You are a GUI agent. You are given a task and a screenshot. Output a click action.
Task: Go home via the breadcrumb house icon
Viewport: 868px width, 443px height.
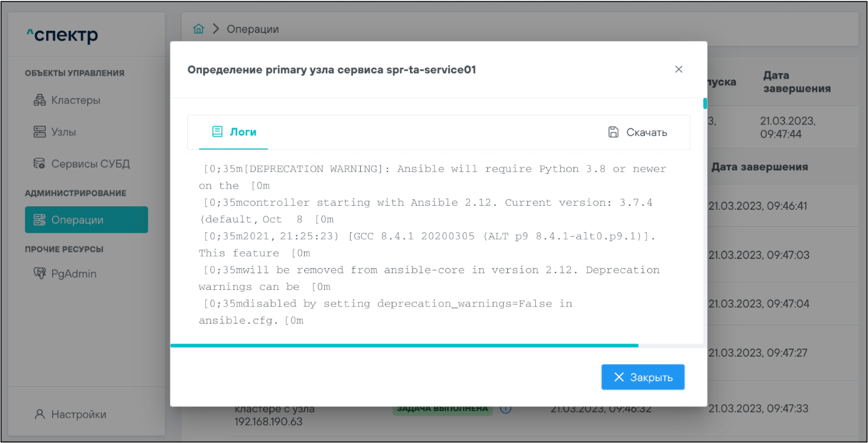(x=198, y=29)
